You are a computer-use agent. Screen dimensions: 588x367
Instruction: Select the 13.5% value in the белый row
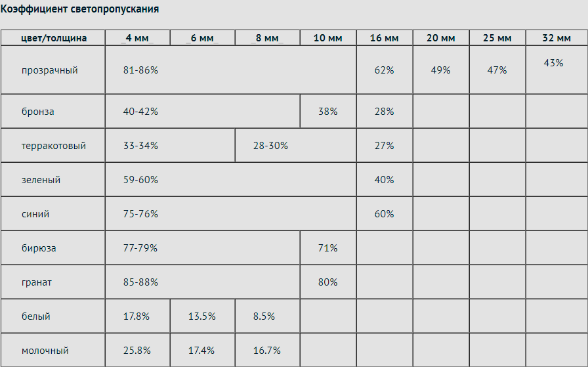202,316
